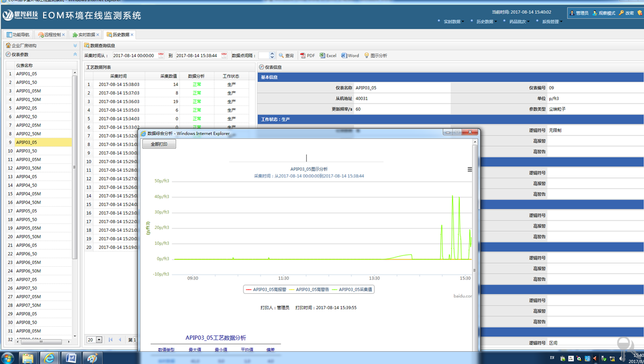Export data using the PDF icon

pos(303,55)
